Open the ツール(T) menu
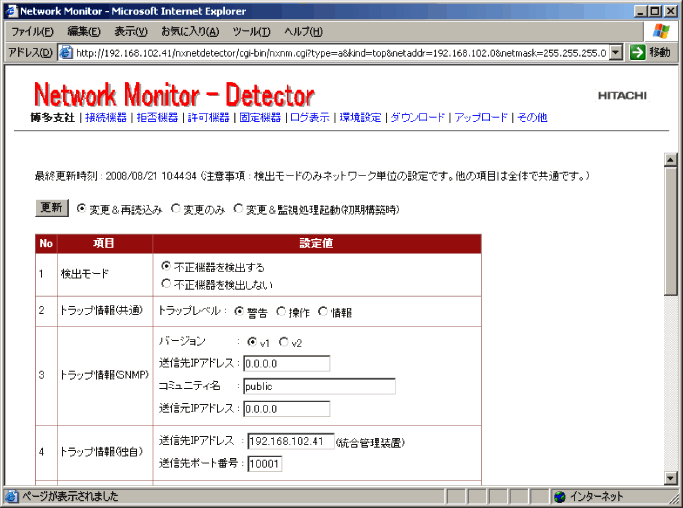Viewport: 683px width, 508px height. [x=251, y=31]
